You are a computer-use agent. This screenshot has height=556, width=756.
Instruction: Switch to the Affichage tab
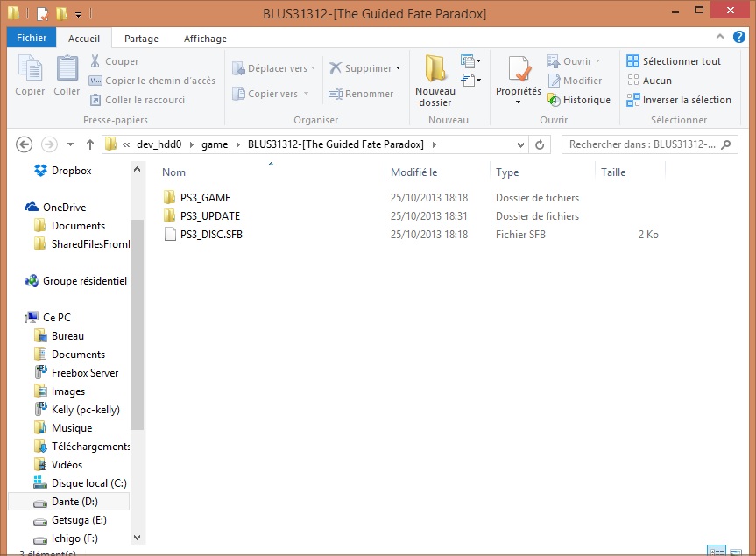[205, 39]
